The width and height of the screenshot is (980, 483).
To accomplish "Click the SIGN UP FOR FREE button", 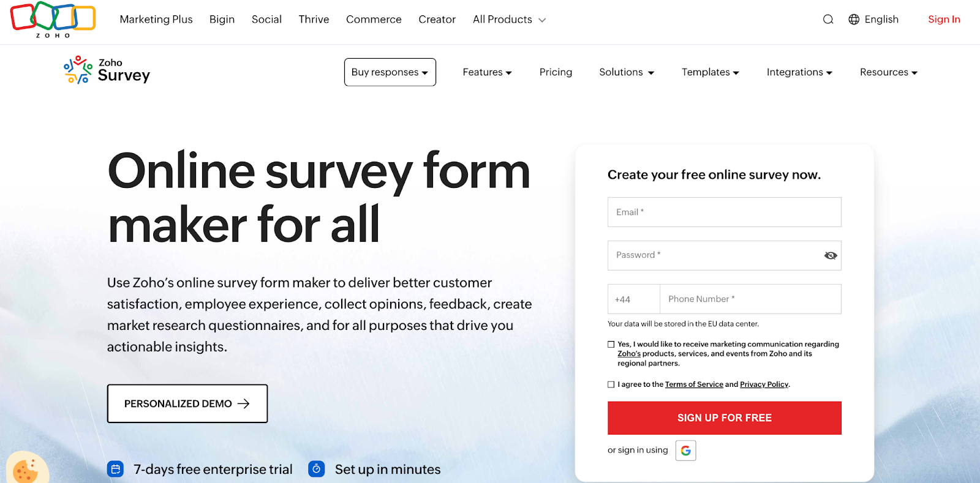I will [724, 417].
